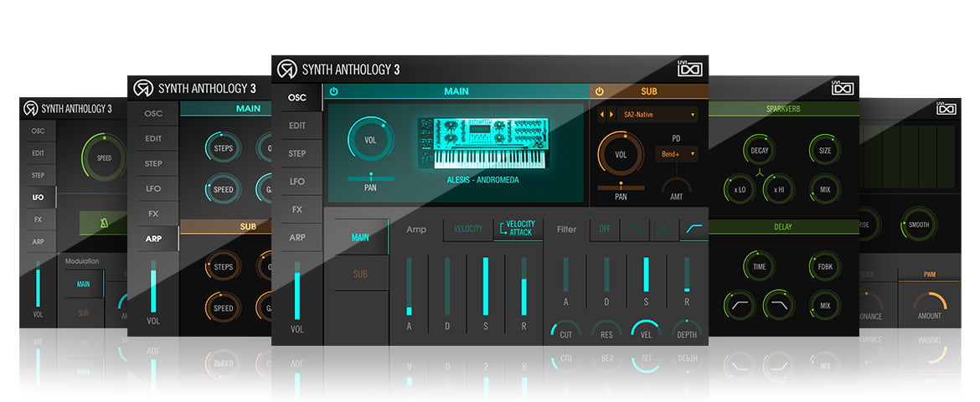The width and height of the screenshot is (980, 402).
Task: Click the Alesis Andromeda synth image
Action: 482,143
